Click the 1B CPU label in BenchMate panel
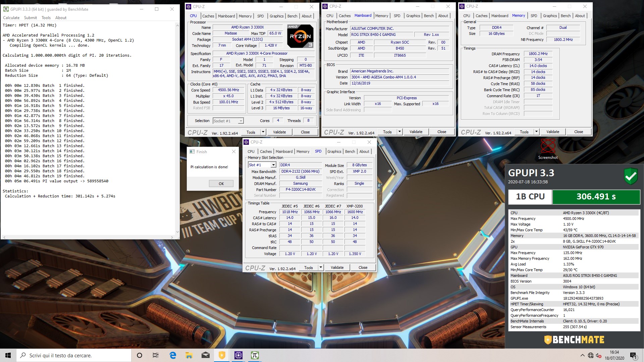This screenshot has height=362, width=644. (x=530, y=197)
